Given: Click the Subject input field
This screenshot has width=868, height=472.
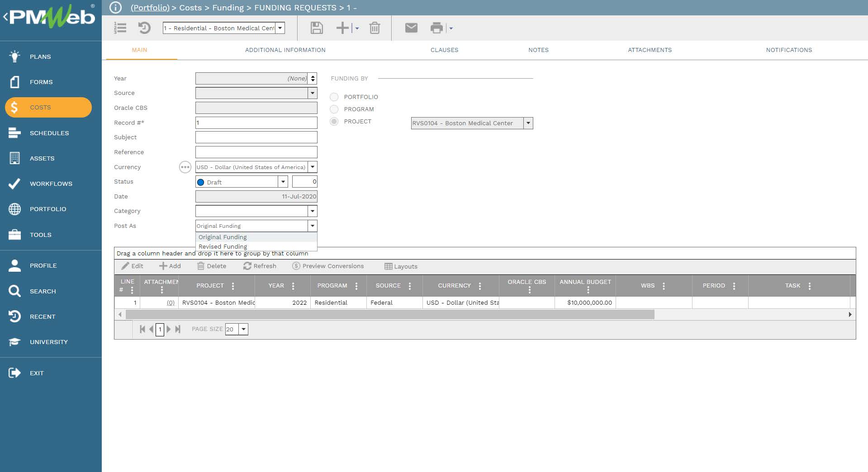Looking at the screenshot, I should pyautogui.click(x=256, y=137).
